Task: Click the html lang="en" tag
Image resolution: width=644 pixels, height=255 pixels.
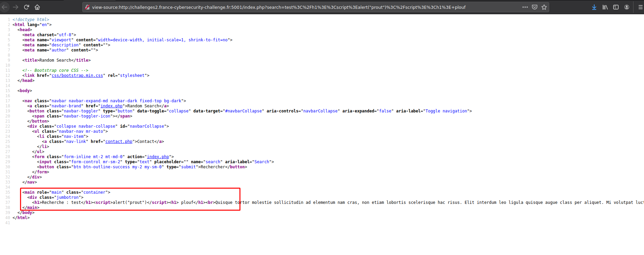Action: click(32, 25)
